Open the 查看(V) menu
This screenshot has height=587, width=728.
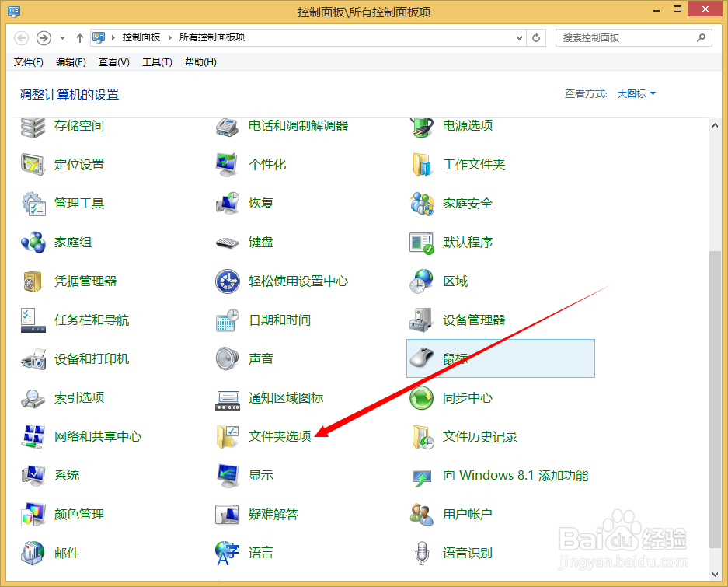[112, 62]
